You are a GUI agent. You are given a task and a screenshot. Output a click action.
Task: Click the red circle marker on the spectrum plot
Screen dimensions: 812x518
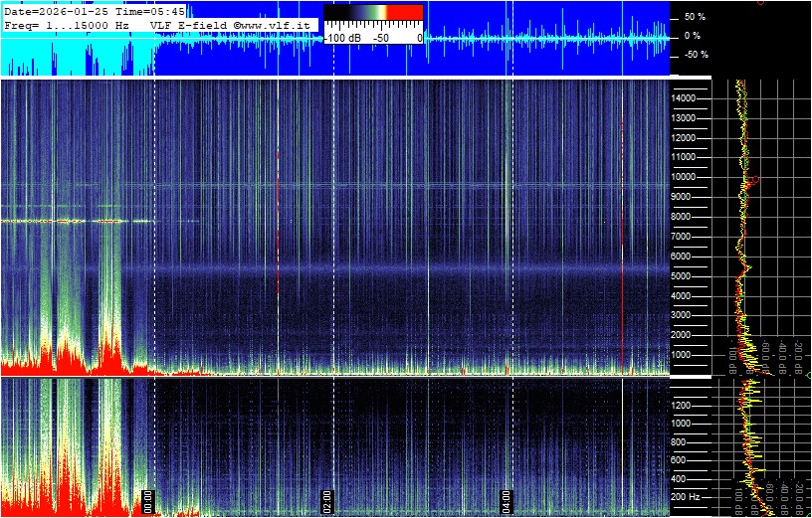click(756, 180)
